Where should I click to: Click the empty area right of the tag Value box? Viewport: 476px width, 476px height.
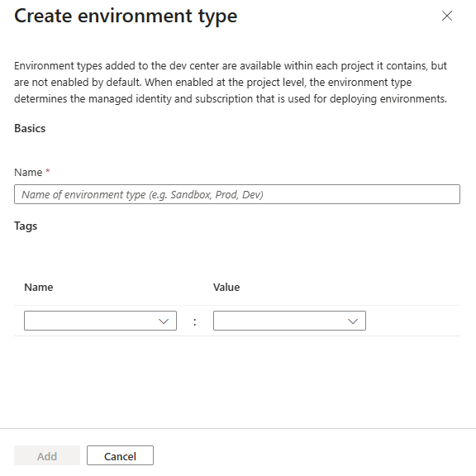click(413, 321)
